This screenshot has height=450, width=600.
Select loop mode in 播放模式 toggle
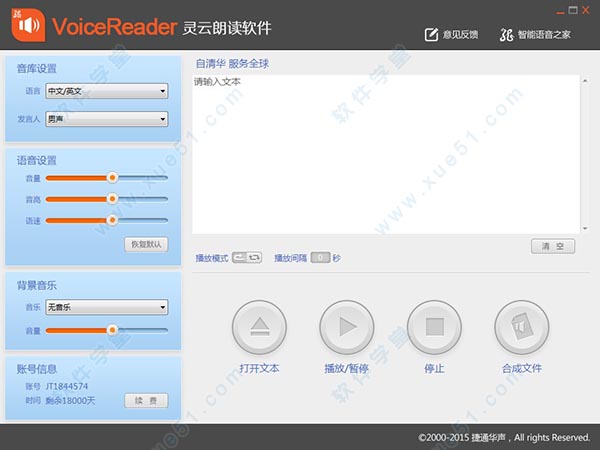point(254,258)
